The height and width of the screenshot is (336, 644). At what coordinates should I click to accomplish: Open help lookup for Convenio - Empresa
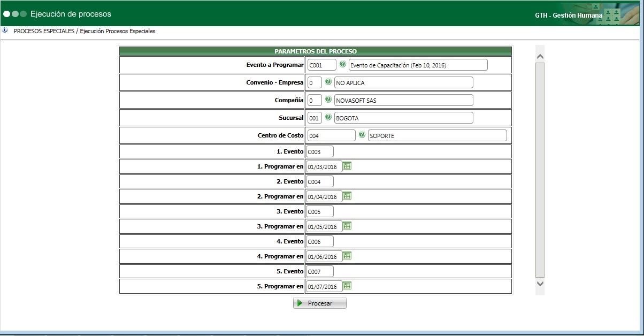(328, 82)
